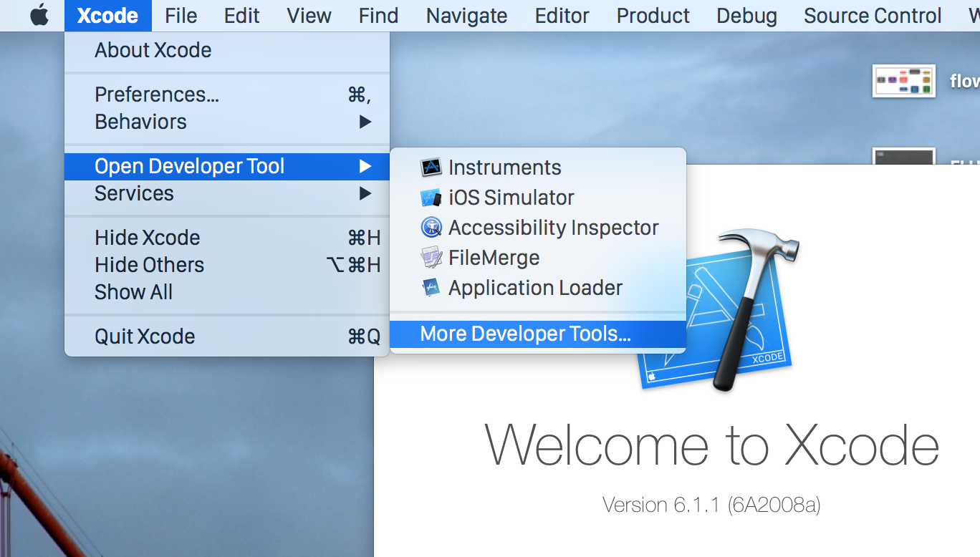Click Version 6.1.1 (6A2008a) text
The width and height of the screenshot is (980, 557).
point(711,505)
